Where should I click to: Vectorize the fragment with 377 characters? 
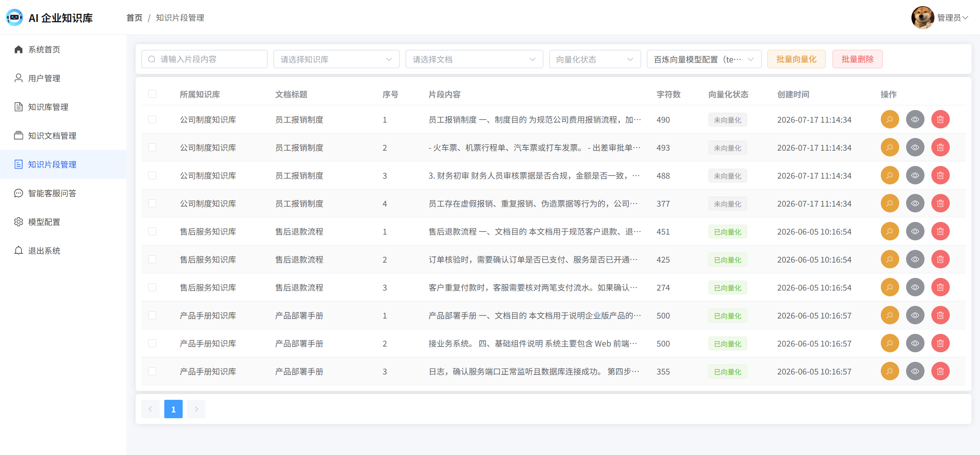(x=890, y=203)
